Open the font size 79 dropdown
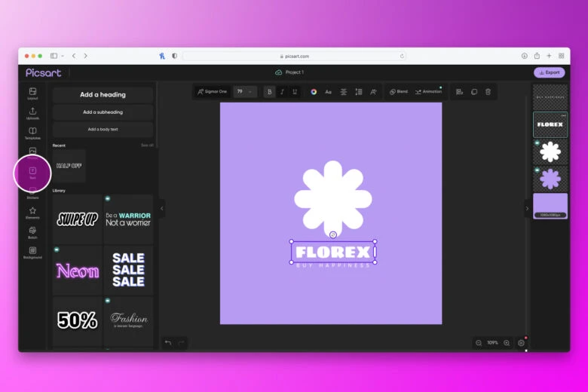Image resolution: width=588 pixels, height=392 pixels. pyautogui.click(x=244, y=92)
